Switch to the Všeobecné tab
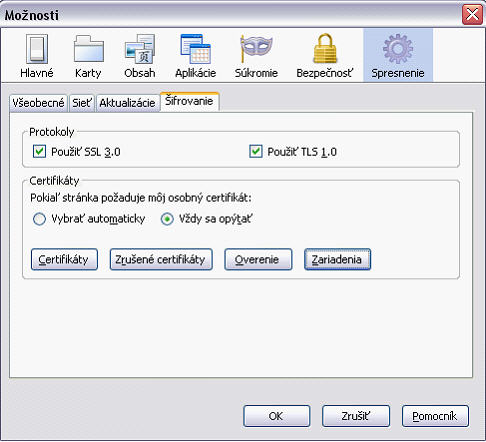Viewport: 486px width, 442px height. coord(38,103)
